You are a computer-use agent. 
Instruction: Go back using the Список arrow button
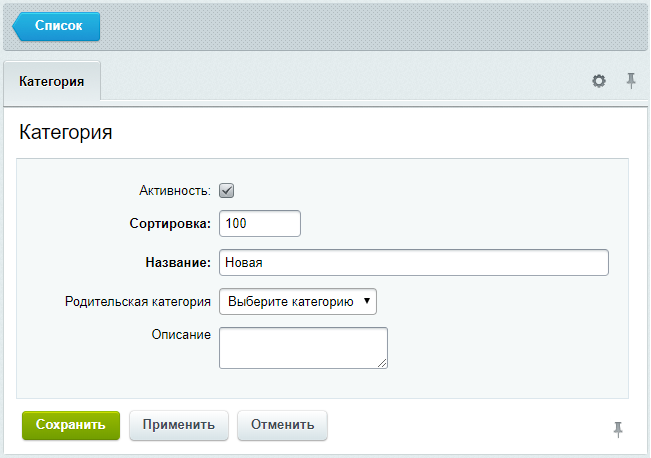point(56,26)
